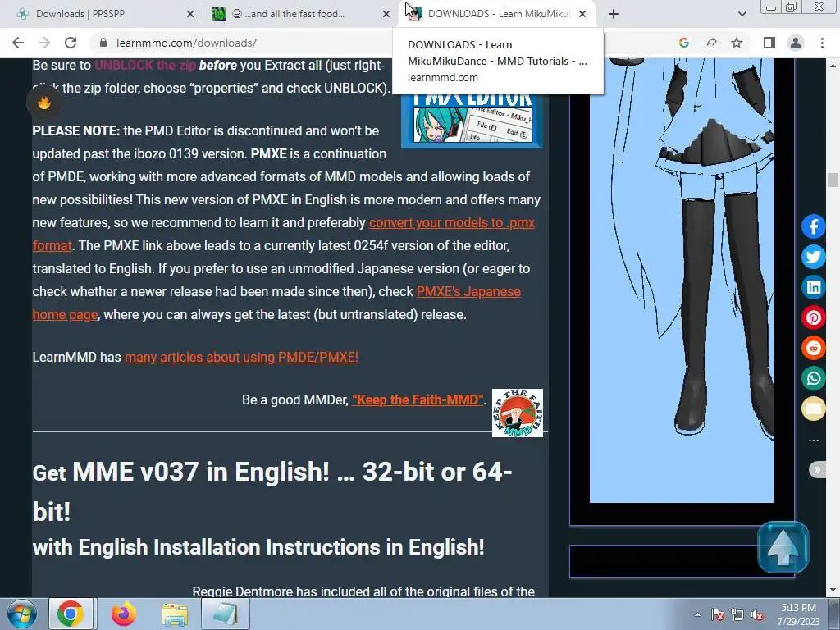Reload the learnmmd.com page
Viewport: 840px width, 630px height.
71,43
